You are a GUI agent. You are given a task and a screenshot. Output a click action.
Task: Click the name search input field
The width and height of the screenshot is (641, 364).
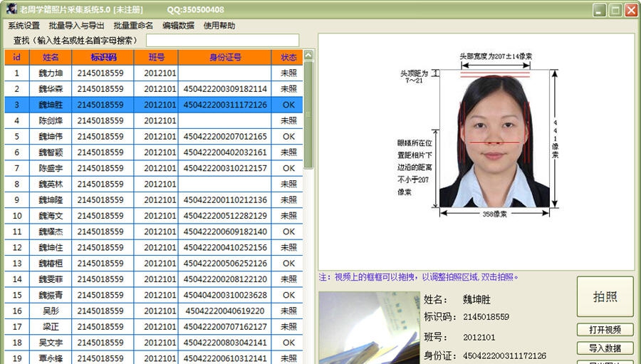tap(222, 41)
